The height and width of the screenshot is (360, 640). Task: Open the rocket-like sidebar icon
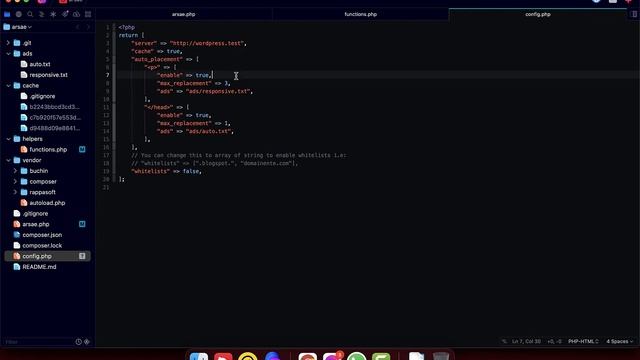point(65,14)
